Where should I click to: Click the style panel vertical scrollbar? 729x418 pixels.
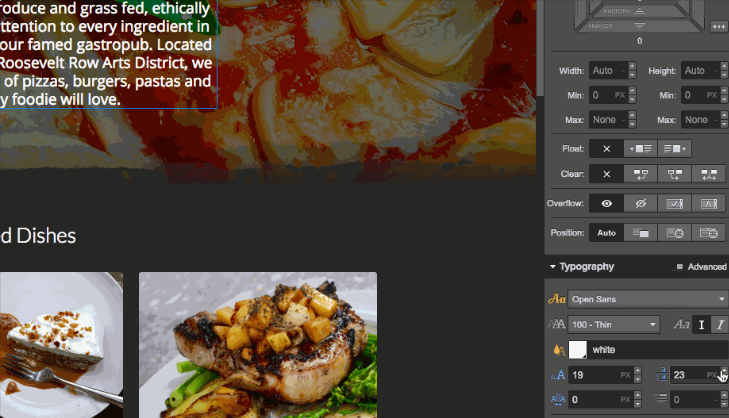pos(540,46)
